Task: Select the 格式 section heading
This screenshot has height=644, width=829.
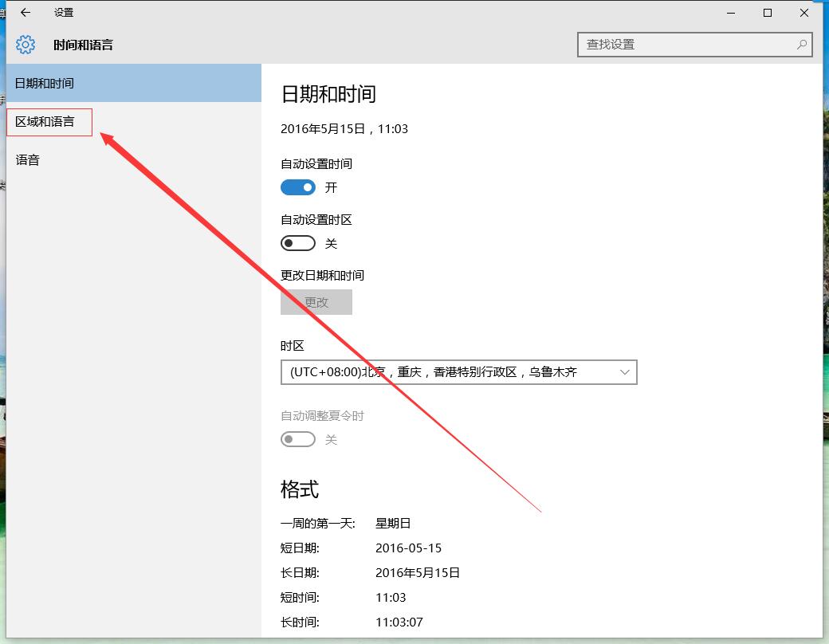Action: (x=299, y=489)
